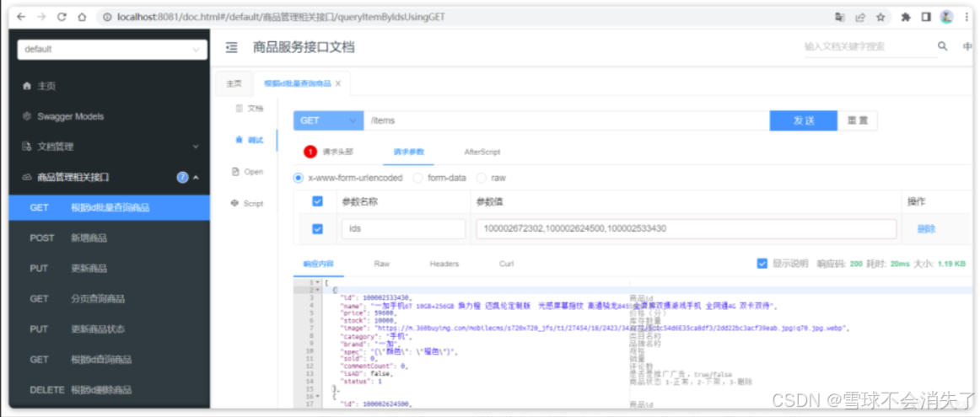Open PUT 更新商品 in sidebar
Screen dimensions: 980x417
110,269
